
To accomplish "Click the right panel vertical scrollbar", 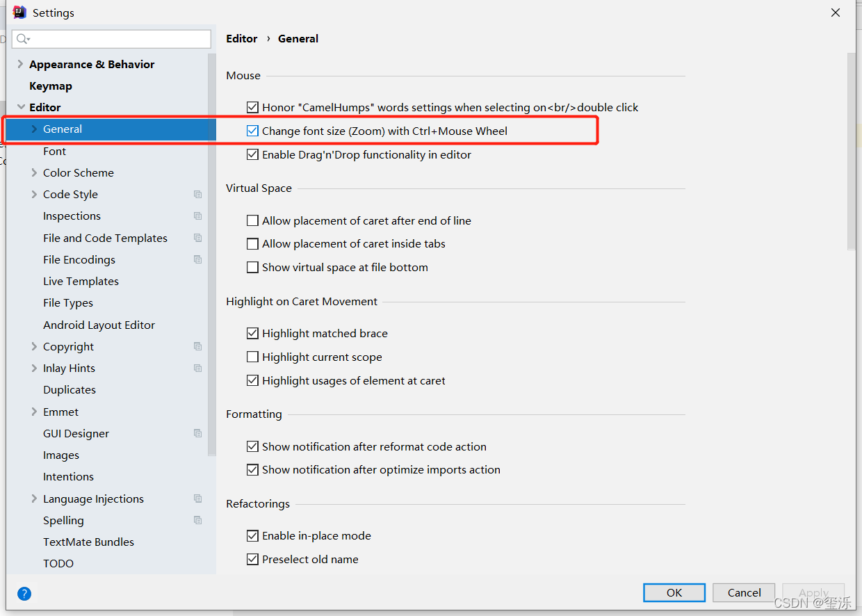I will 852,151.
